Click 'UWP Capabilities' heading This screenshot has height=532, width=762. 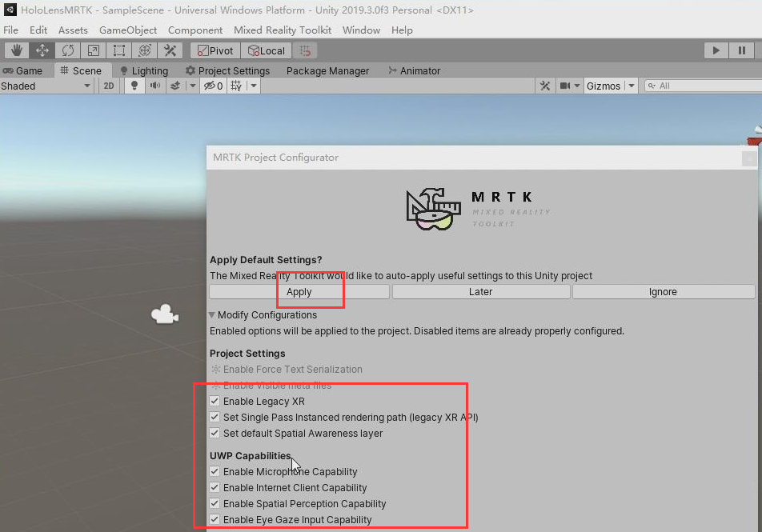coord(251,456)
